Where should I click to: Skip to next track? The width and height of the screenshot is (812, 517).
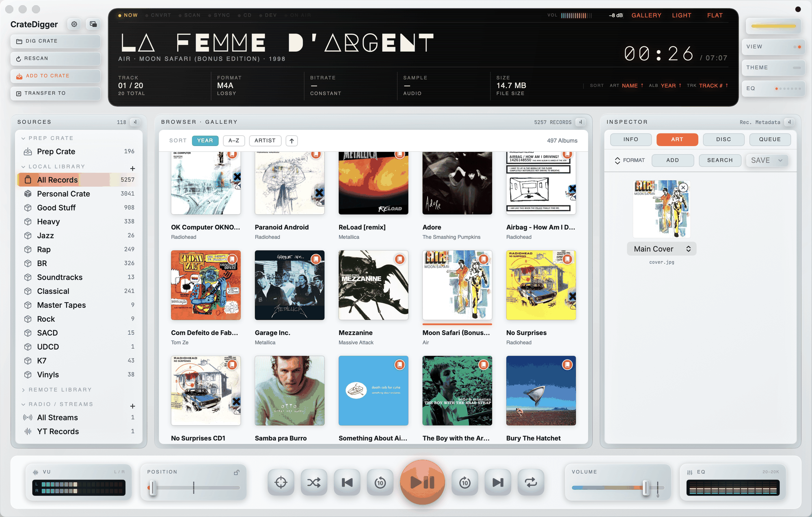[498, 483]
